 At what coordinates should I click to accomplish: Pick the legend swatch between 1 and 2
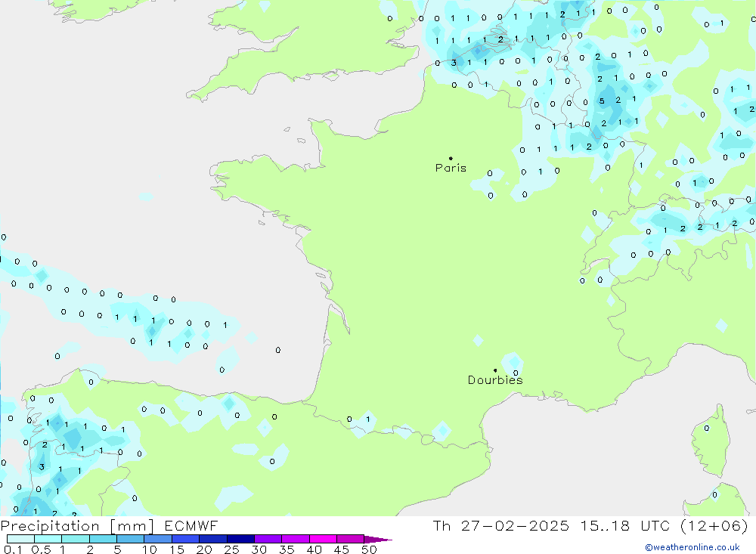click(75, 539)
